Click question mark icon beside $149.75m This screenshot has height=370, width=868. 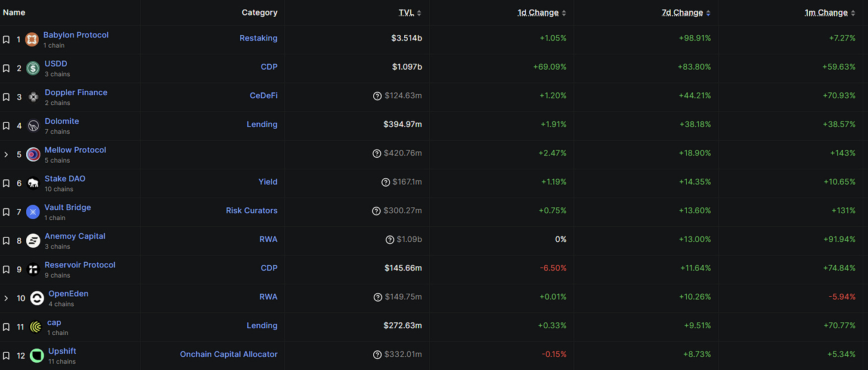pyautogui.click(x=377, y=297)
